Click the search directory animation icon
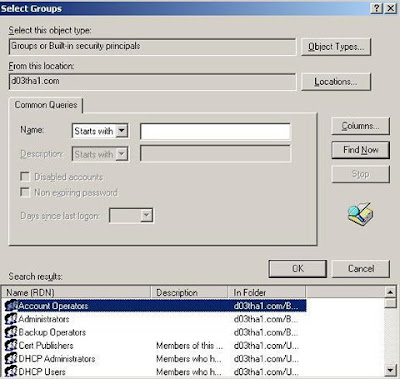The width and height of the screenshot is (400, 379). tap(360, 214)
